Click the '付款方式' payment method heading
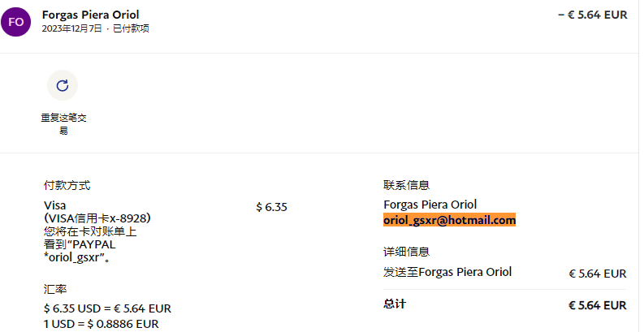This screenshot has height=332, width=644. point(67,184)
